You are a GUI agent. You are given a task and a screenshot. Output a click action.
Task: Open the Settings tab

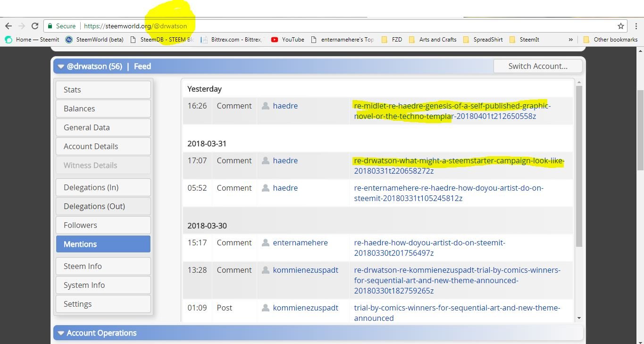pyautogui.click(x=103, y=304)
